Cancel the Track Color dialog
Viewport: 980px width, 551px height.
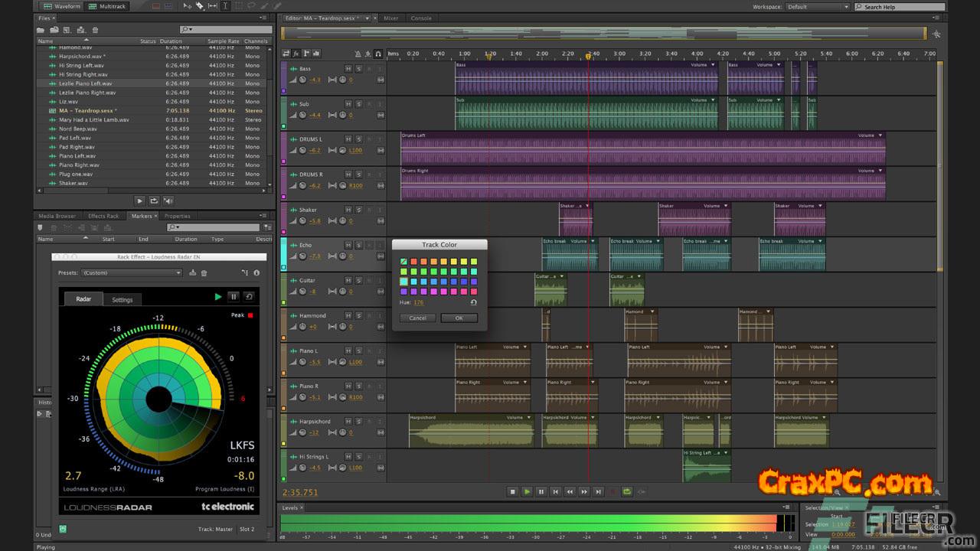point(417,318)
